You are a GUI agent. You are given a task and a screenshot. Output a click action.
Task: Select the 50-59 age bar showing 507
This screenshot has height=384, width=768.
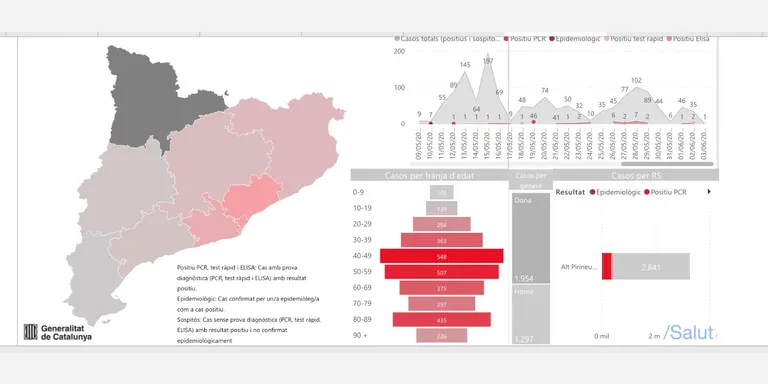(x=442, y=272)
